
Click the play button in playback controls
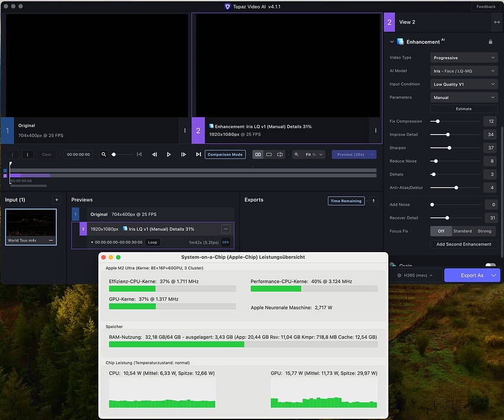(169, 154)
